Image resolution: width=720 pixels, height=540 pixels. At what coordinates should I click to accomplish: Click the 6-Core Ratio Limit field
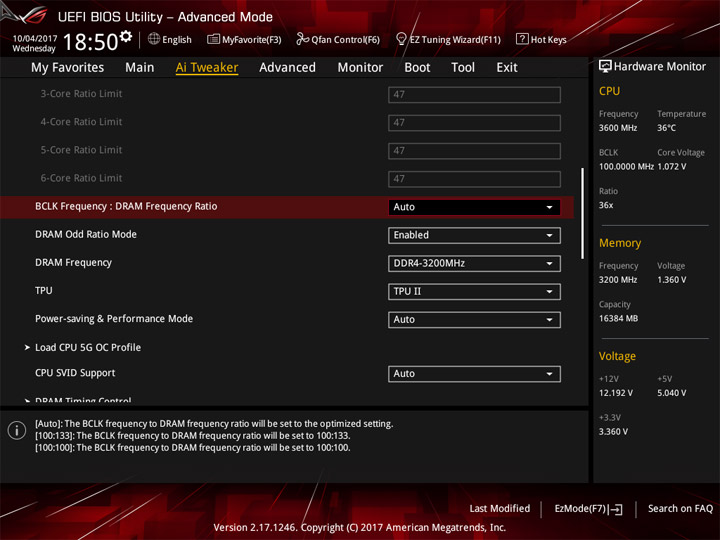click(x=474, y=179)
